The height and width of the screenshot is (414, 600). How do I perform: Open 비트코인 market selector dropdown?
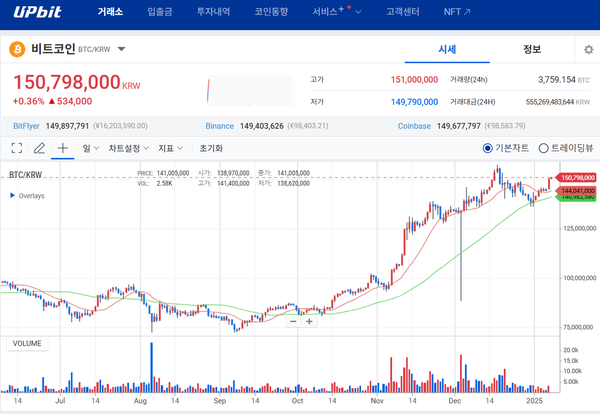pos(121,49)
